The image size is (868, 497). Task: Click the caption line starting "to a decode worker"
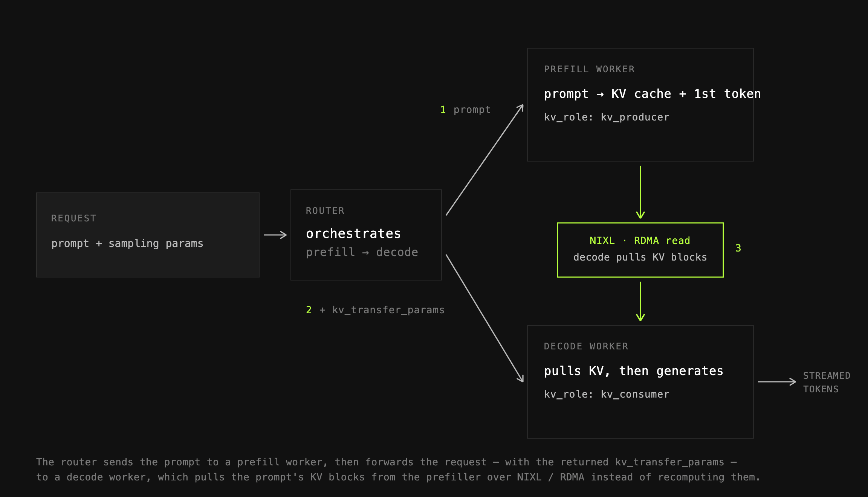[398, 477]
